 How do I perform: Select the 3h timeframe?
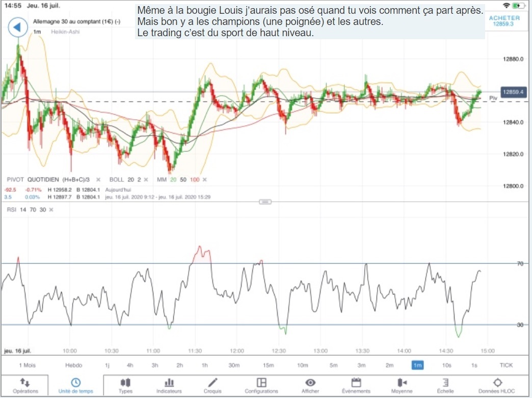[x=155, y=365]
